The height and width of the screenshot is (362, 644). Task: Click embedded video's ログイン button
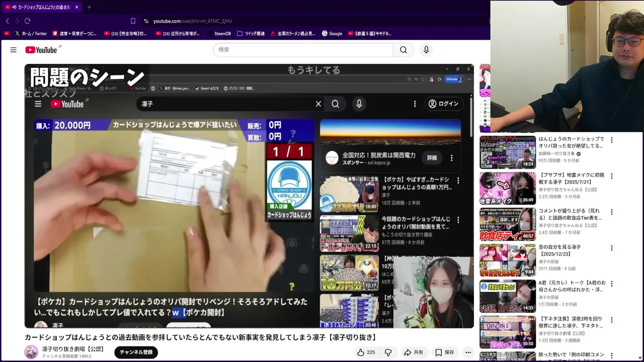click(x=444, y=104)
